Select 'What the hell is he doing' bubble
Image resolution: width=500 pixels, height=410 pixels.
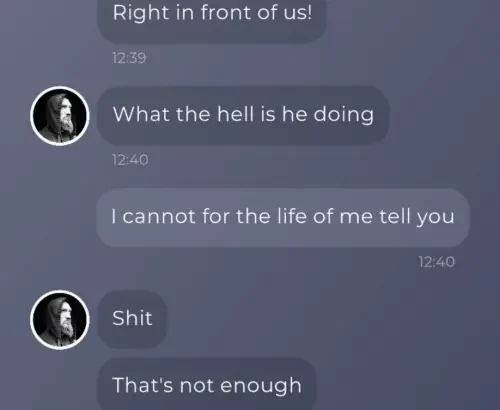pyautogui.click(x=243, y=115)
